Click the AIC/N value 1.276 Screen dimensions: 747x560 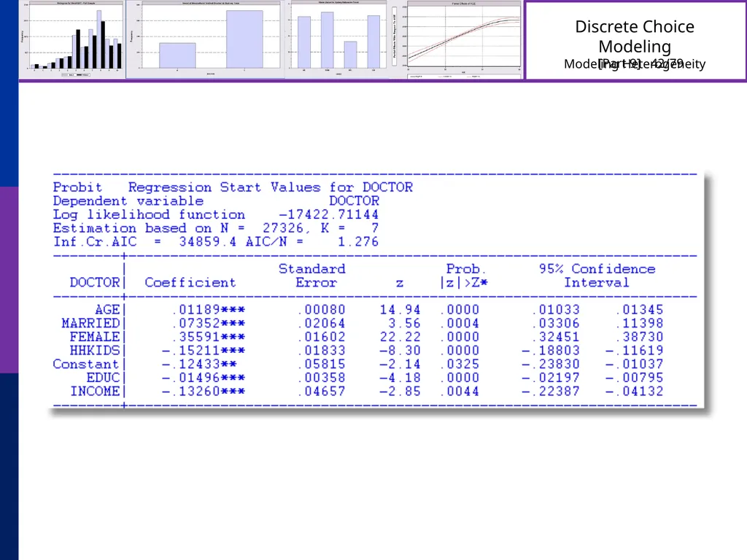(358, 241)
